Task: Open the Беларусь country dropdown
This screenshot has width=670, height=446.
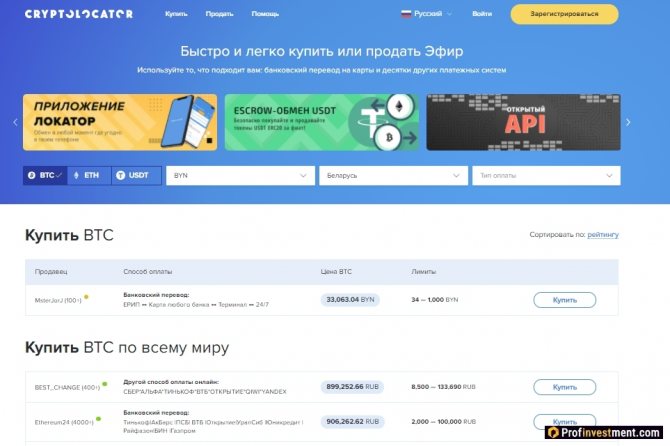Action: pos(393,176)
